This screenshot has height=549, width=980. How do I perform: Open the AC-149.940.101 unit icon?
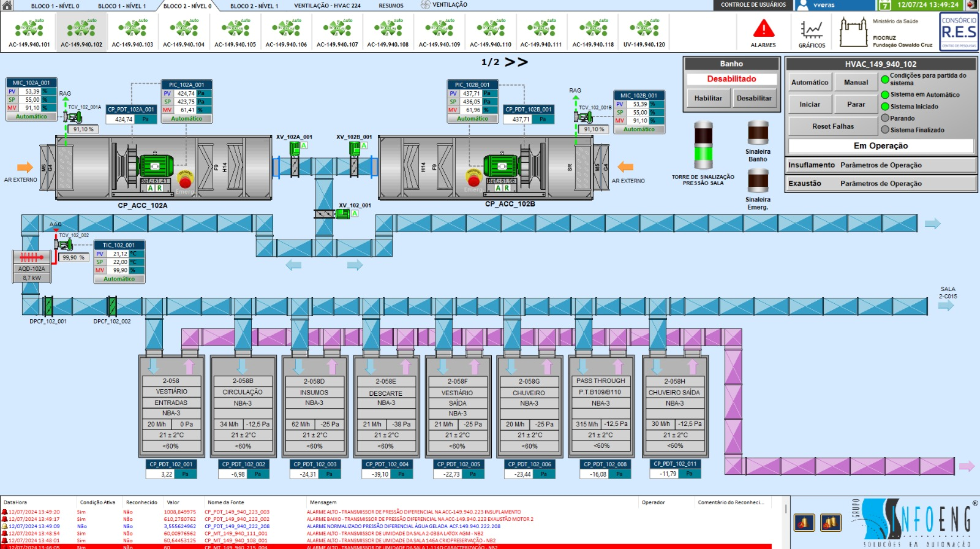pyautogui.click(x=29, y=29)
